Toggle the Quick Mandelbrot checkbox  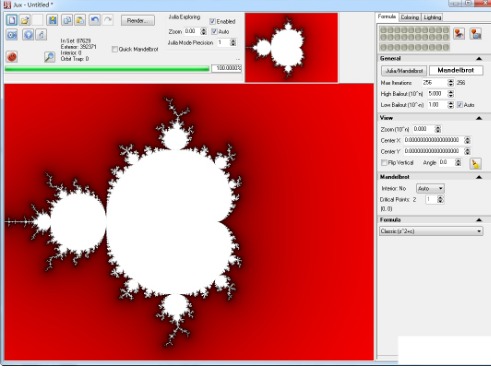click(x=115, y=49)
